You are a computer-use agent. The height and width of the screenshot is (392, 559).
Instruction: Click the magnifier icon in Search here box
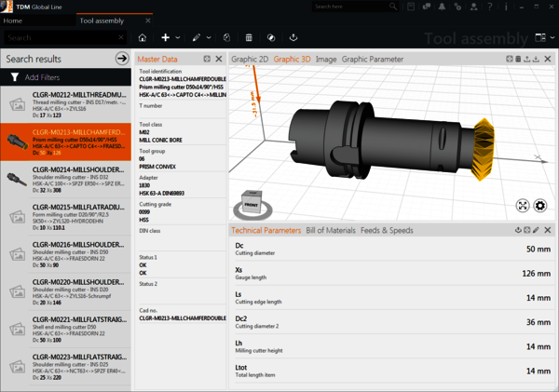[x=393, y=7]
